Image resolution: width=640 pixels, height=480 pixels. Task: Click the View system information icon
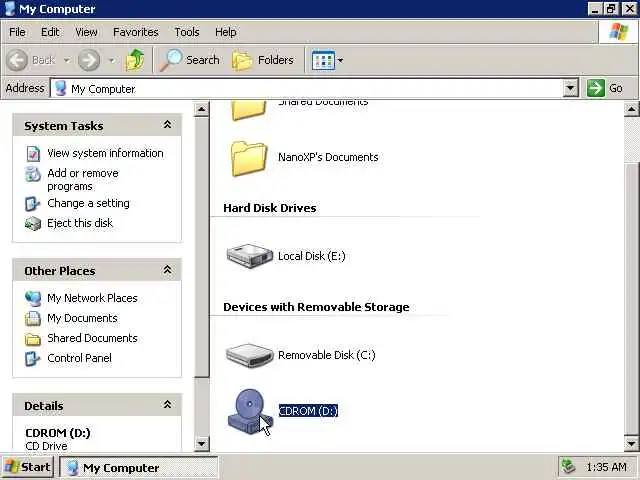(x=33, y=153)
